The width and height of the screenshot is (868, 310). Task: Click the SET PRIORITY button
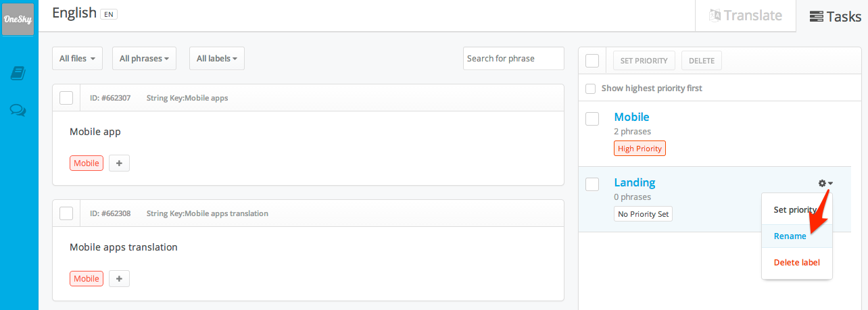644,61
